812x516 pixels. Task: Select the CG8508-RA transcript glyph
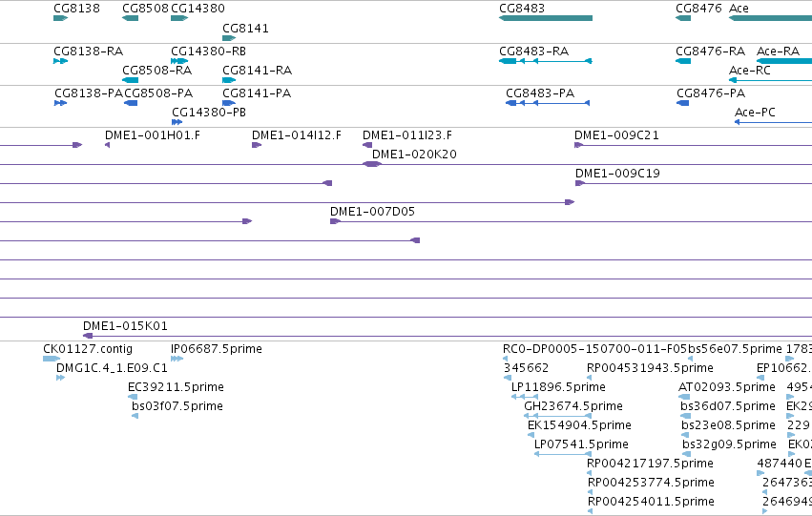[130, 80]
